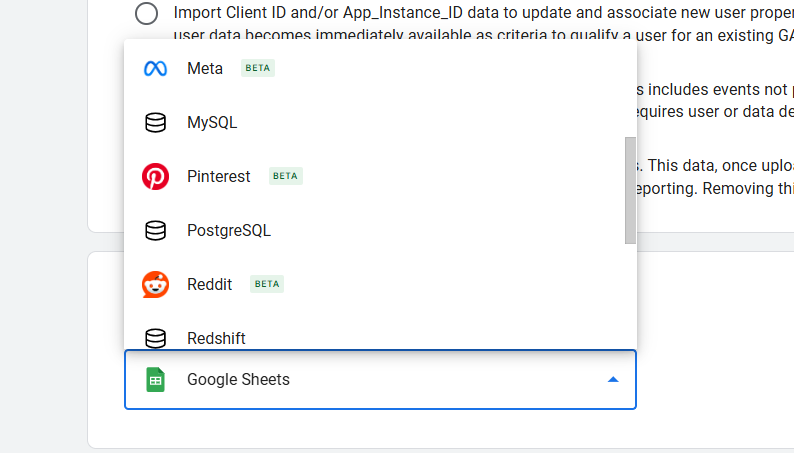Screen dimensions: 794x453
Task: Pick the Redshift entry
Action: tap(375, 332)
